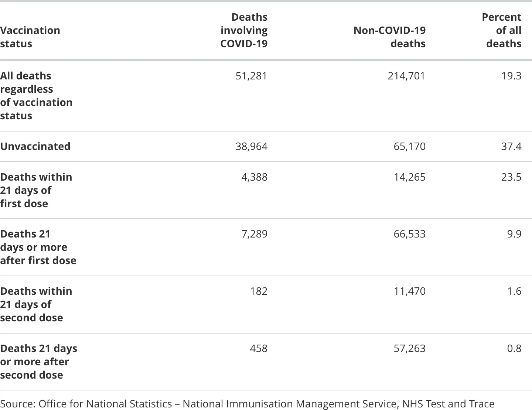Viewport: 532px width, 410px height.
Task: Click the Office for National Statistics source line
Action: [x=247, y=403]
